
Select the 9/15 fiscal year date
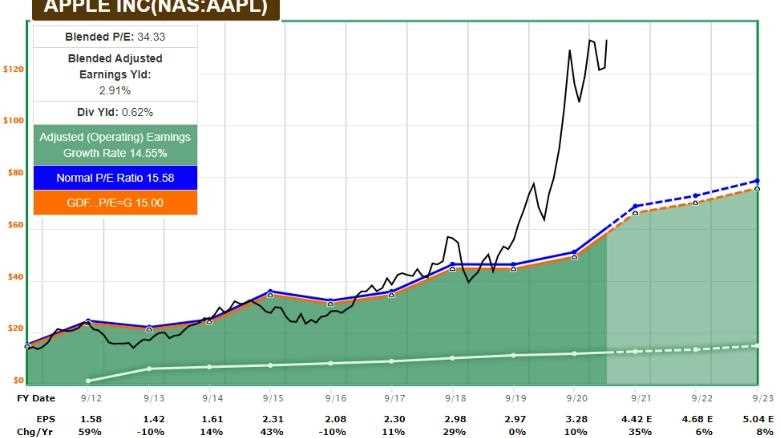pos(273,398)
